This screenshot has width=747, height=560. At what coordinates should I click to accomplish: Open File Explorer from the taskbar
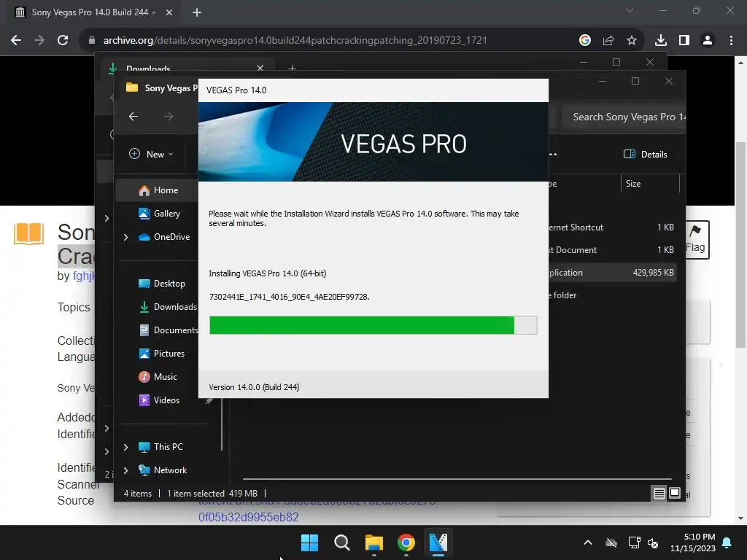[374, 542]
